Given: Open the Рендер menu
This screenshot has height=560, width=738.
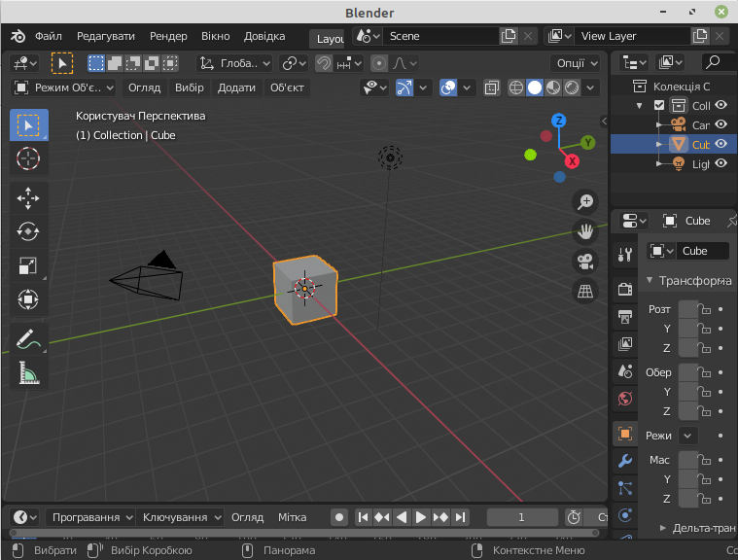Looking at the screenshot, I should pyautogui.click(x=168, y=36).
